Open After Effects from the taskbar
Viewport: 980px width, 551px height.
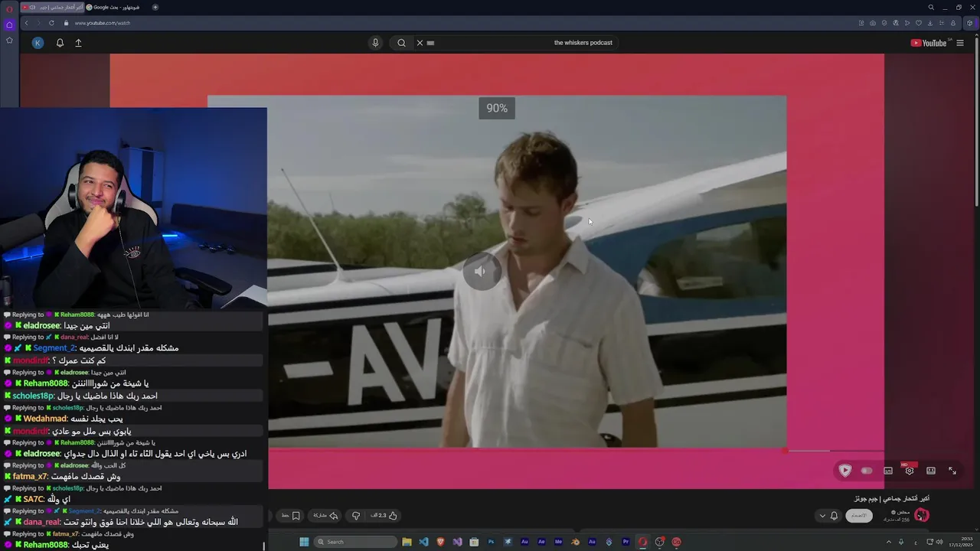pos(541,542)
